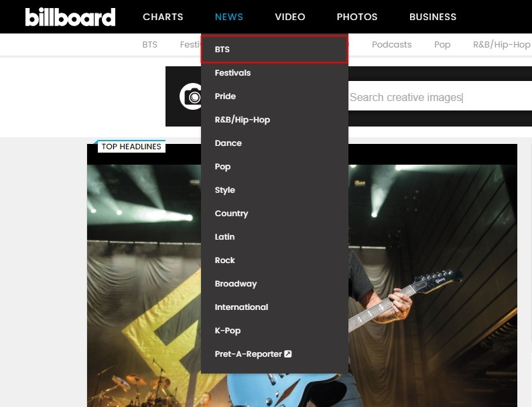Click the Billboard logo
The width and height of the screenshot is (532, 407).
[70, 17]
